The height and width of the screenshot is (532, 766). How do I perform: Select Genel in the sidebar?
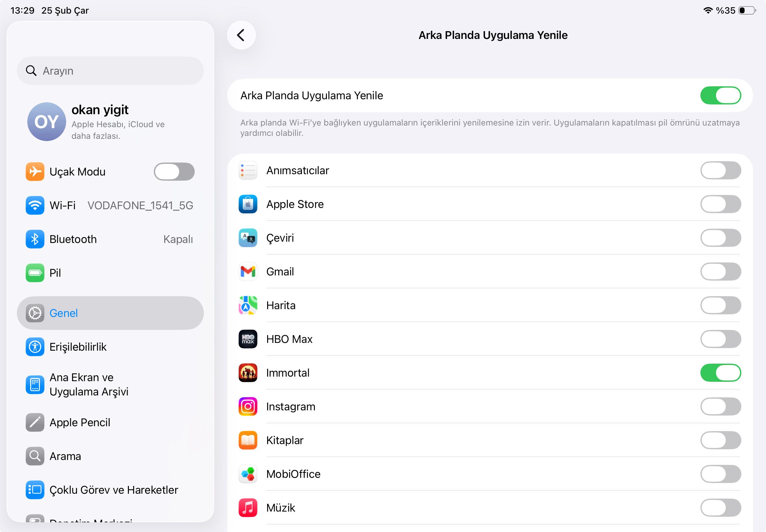pyautogui.click(x=110, y=313)
